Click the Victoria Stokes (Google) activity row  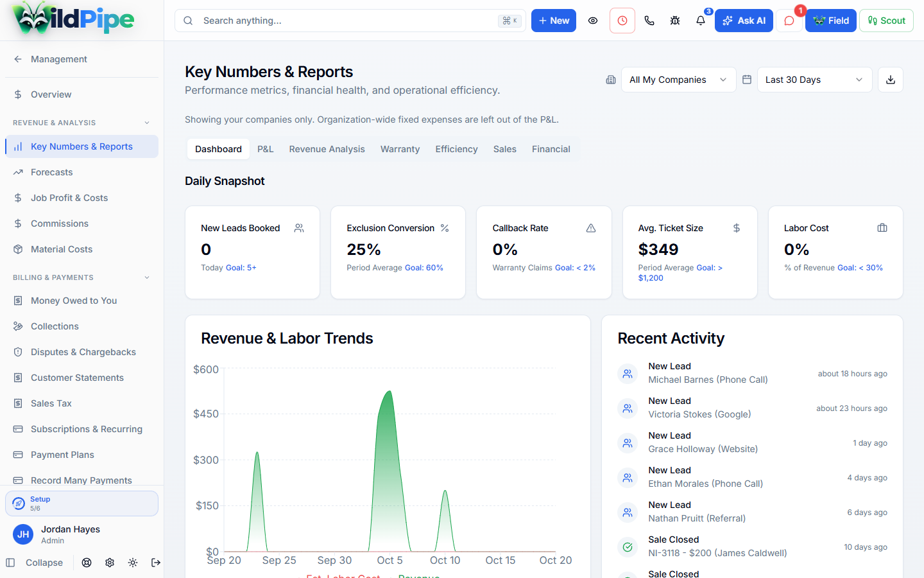(x=752, y=408)
